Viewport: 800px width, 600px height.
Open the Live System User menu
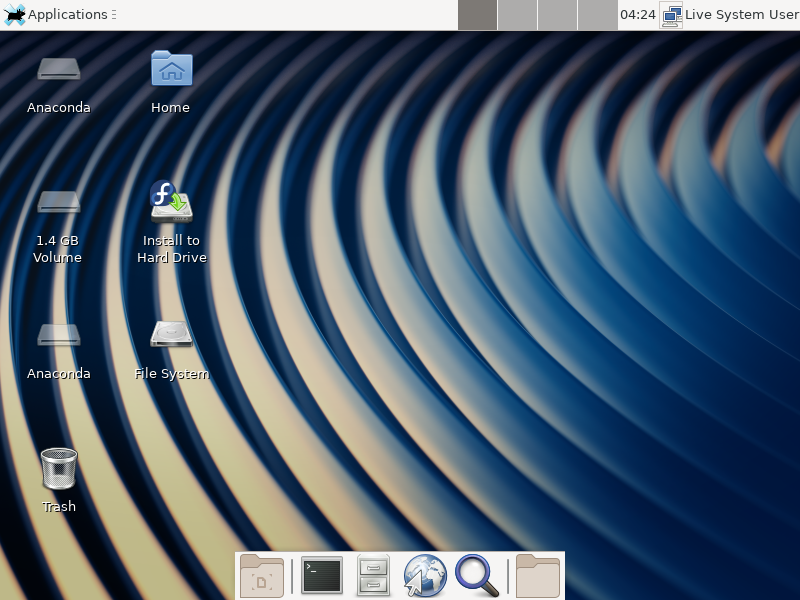[x=741, y=15]
